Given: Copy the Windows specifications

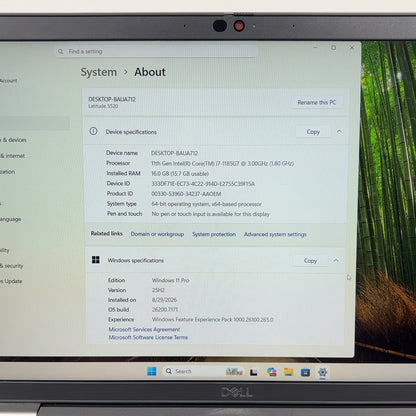Looking at the screenshot, I should point(310,261).
